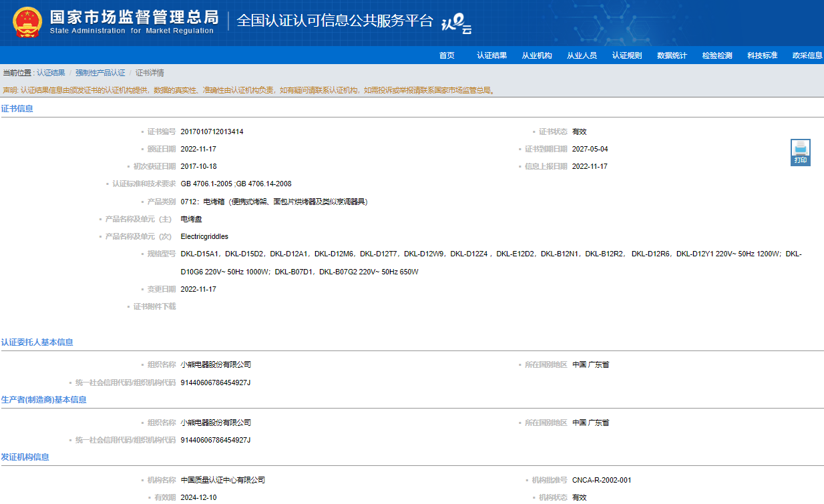Click the 证书状态 value 有效
Screen dimensions: 824x504
580,132
